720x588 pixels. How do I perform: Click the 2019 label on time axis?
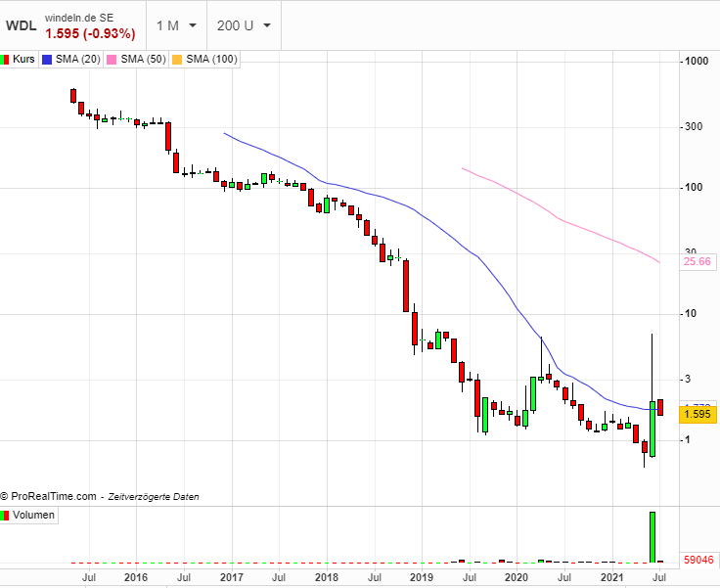click(x=420, y=578)
